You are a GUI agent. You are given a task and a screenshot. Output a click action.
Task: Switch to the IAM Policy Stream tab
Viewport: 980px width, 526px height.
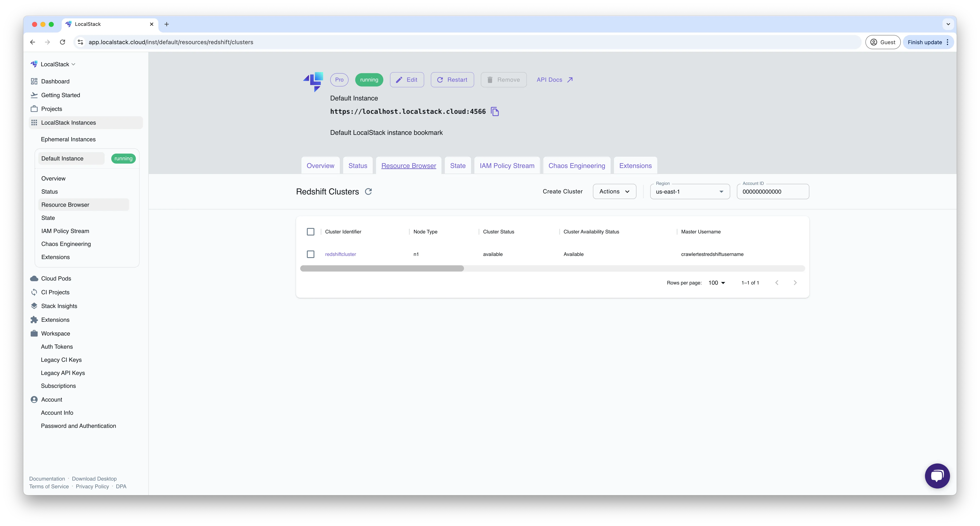click(507, 165)
